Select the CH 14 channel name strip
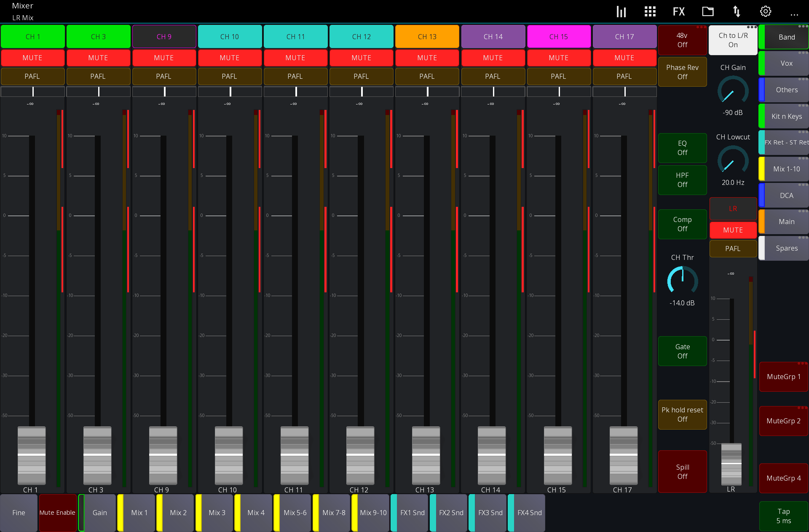The width and height of the screenshot is (809, 532). (493, 37)
